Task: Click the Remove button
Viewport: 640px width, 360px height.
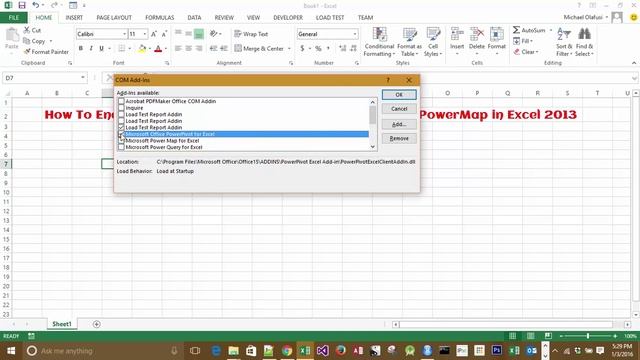Action: 399,138
